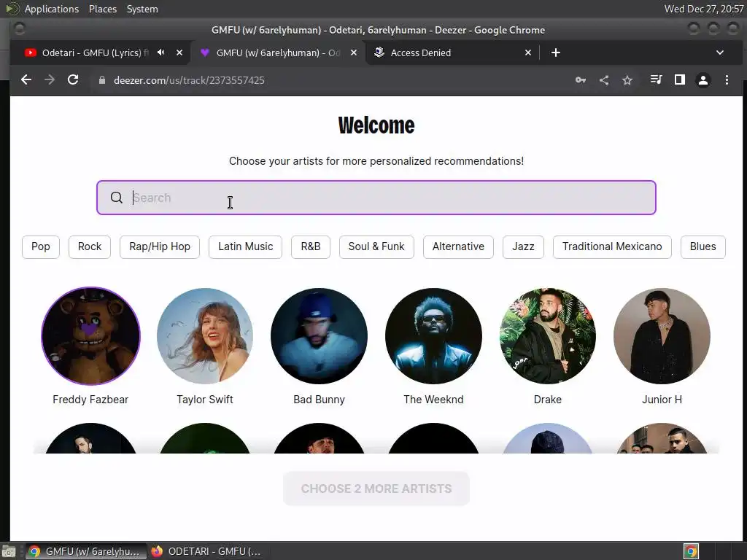Click the artist Search field
The height and width of the screenshot is (560, 747).
pyautogui.click(x=376, y=198)
